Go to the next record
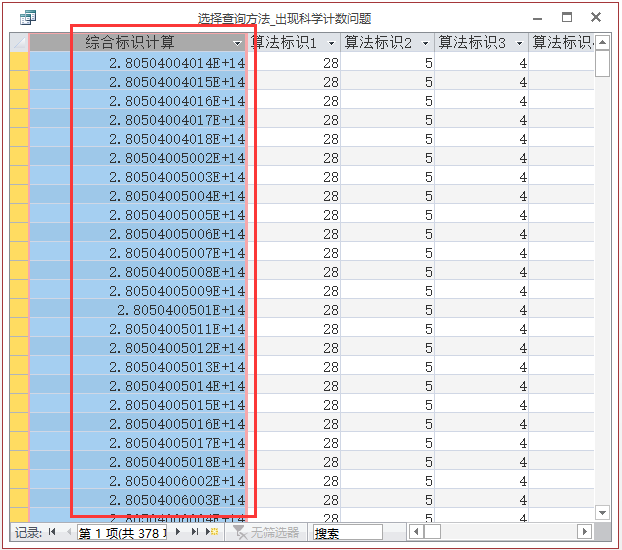Screen dimensions: 622x550 coord(178,533)
